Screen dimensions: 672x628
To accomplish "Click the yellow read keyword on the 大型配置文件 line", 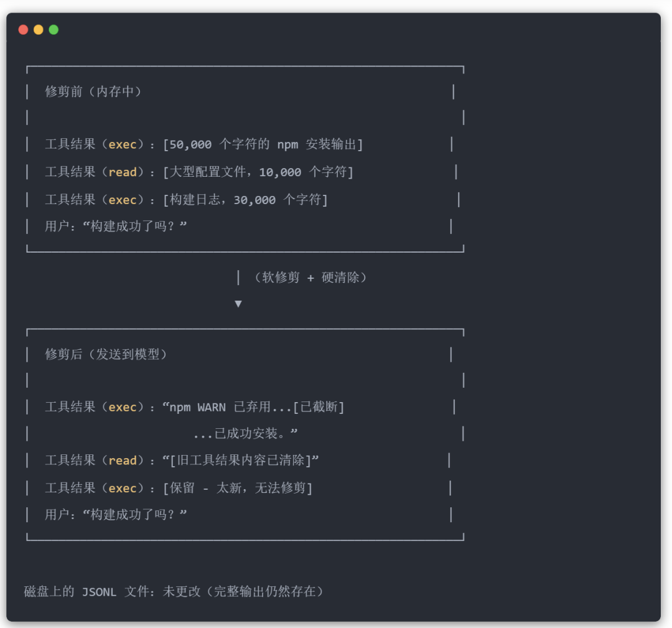I will click(123, 172).
